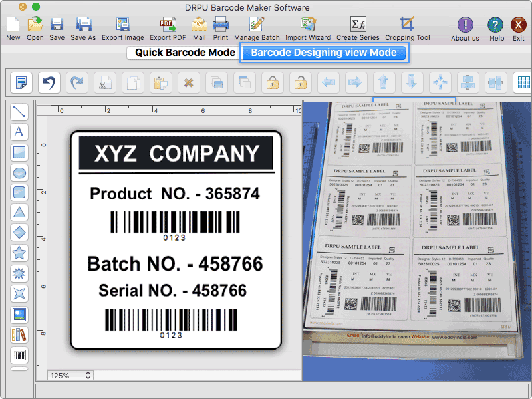Select the Barcode Designing view Mode tab
This screenshot has height=399, width=532.
pyautogui.click(x=324, y=52)
